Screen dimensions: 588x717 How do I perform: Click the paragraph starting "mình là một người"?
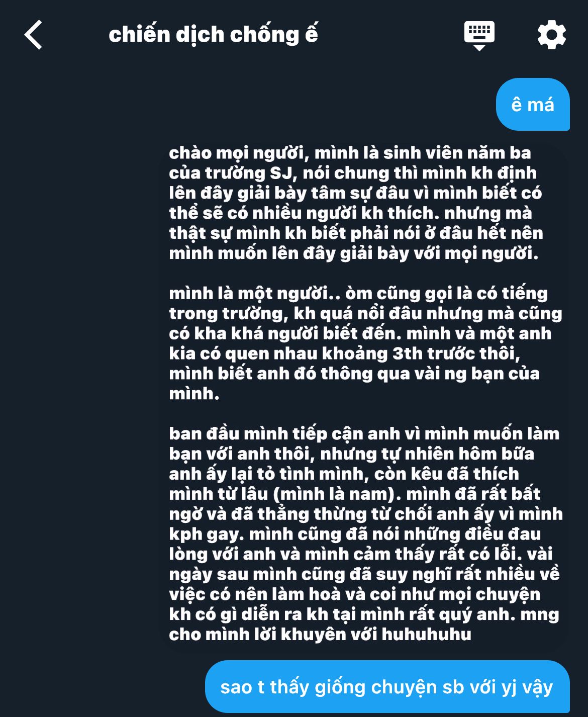(365, 343)
